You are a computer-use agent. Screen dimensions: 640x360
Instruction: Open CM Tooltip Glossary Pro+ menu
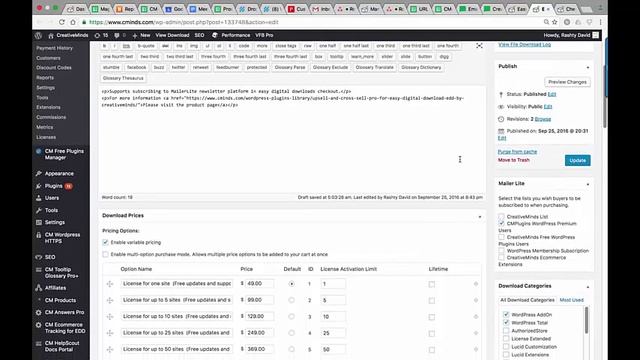coord(61,273)
